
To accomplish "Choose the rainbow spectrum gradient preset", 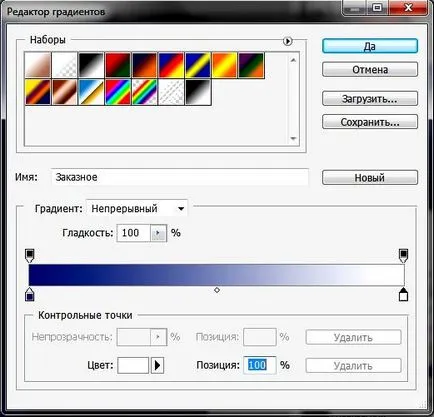I will 118,92.
